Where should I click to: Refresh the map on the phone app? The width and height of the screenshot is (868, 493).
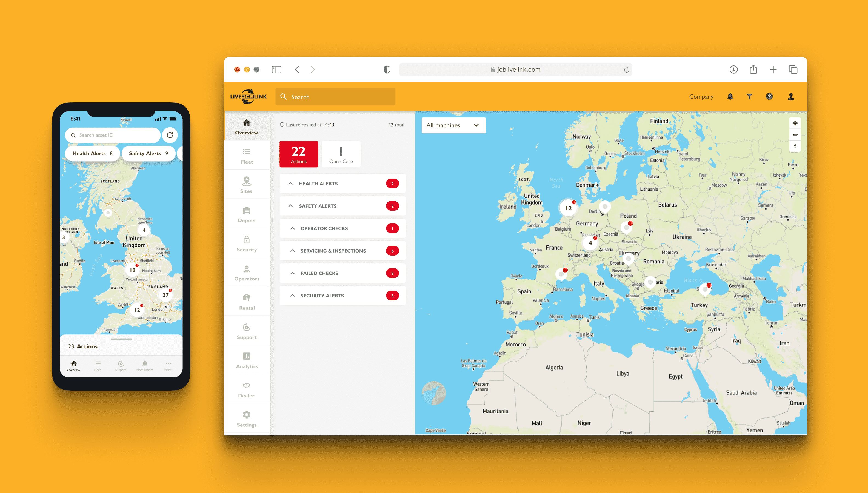170,135
